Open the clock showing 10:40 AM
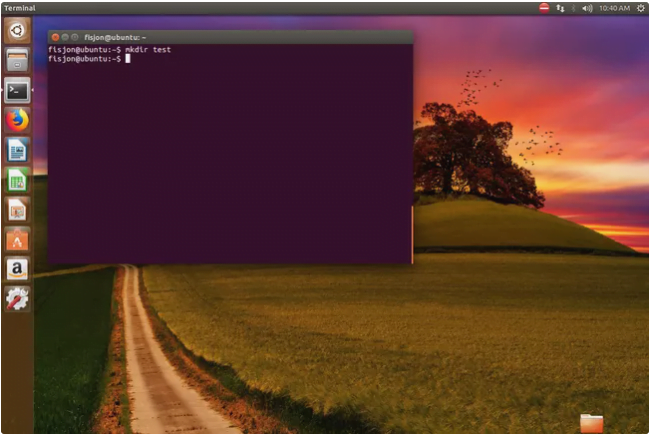Screen dimensions: 651x434 [614, 8]
